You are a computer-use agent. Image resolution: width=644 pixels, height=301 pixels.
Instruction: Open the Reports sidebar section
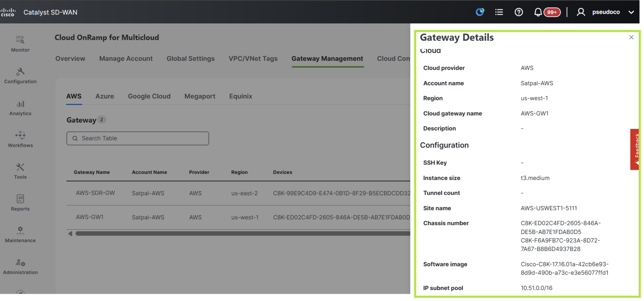[x=20, y=203]
